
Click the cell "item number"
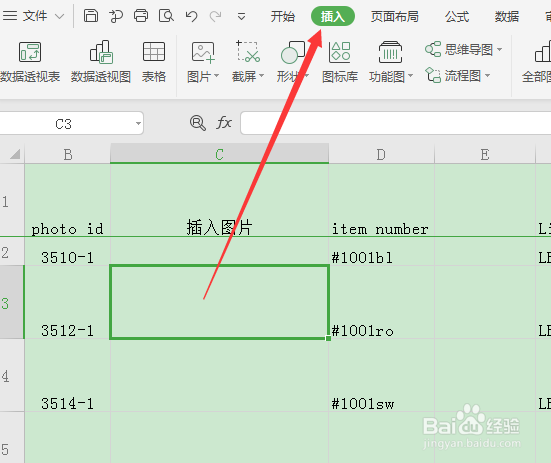pyautogui.click(x=382, y=200)
